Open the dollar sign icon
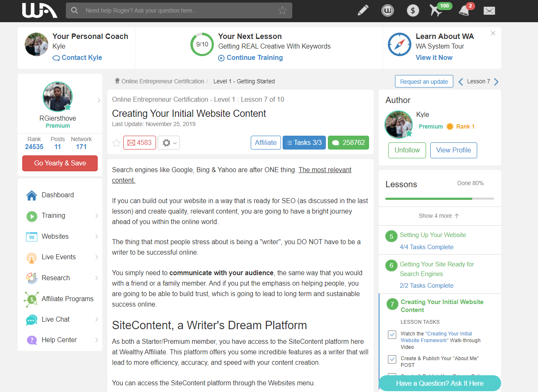The image size is (538, 392). coord(413,10)
